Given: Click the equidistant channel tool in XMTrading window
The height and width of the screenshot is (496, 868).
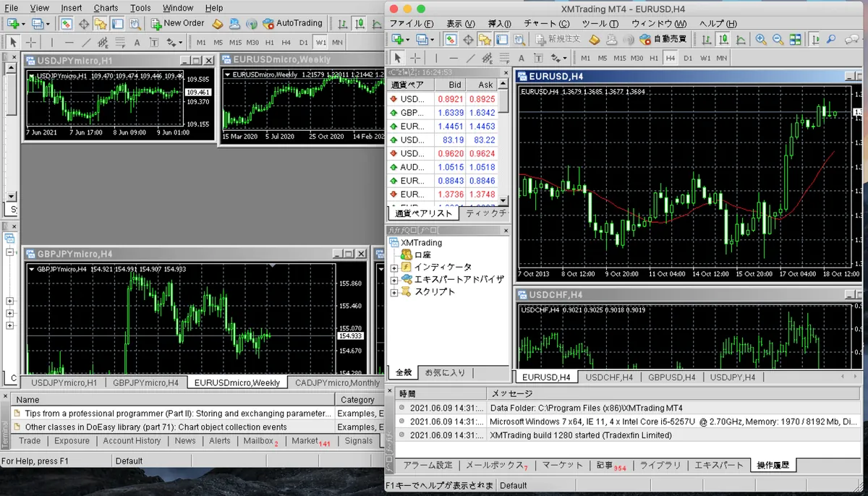Looking at the screenshot, I should [488, 58].
